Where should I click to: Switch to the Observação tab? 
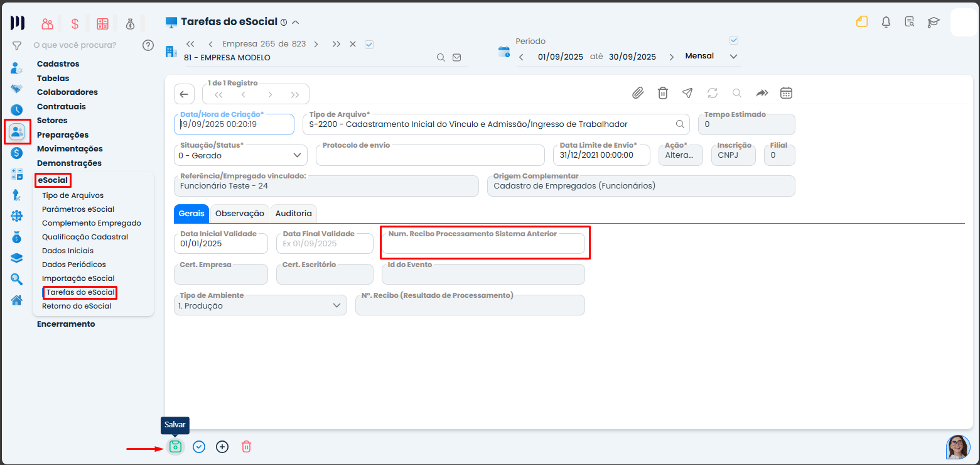pos(239,214)
